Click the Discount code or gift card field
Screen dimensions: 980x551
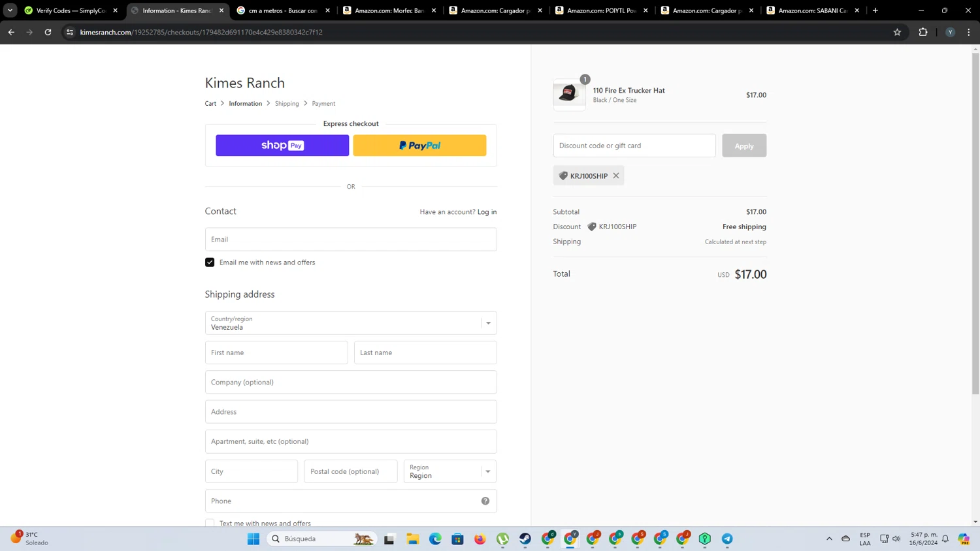[634, 146]
